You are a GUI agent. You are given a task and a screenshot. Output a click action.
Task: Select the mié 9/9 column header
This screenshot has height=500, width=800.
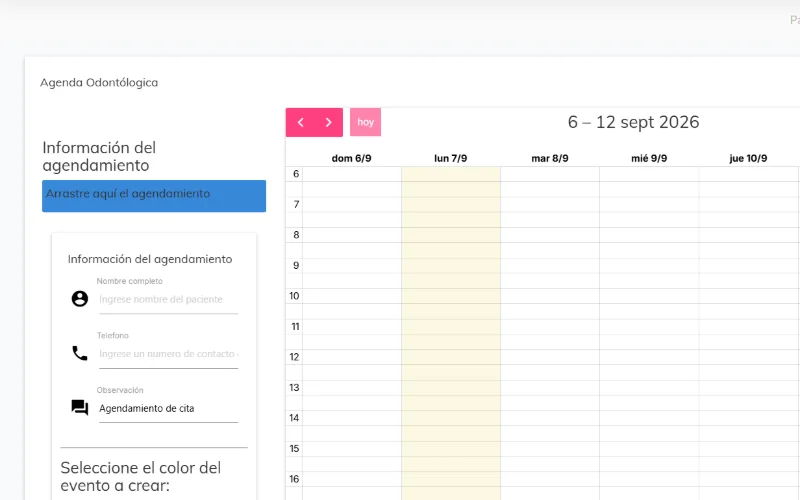click(649, 158)
